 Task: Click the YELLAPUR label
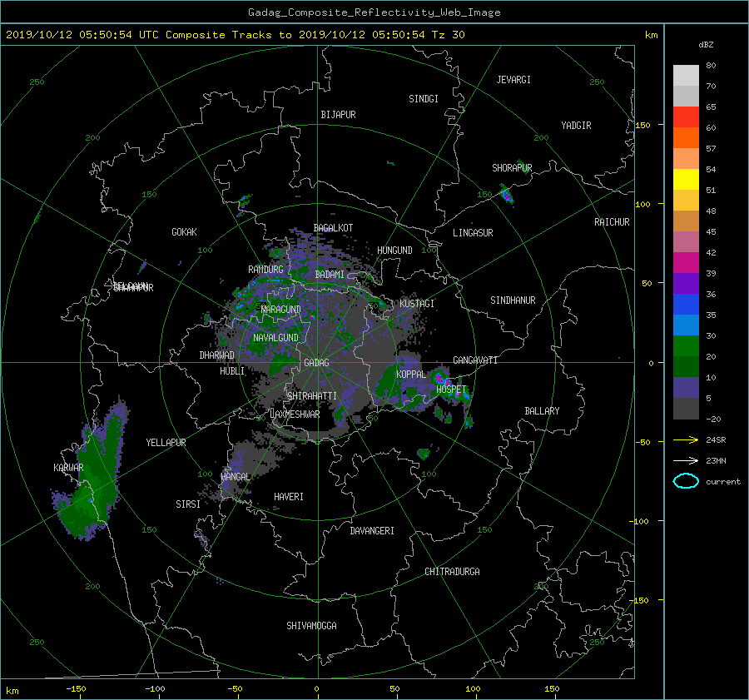pos(166,443)
